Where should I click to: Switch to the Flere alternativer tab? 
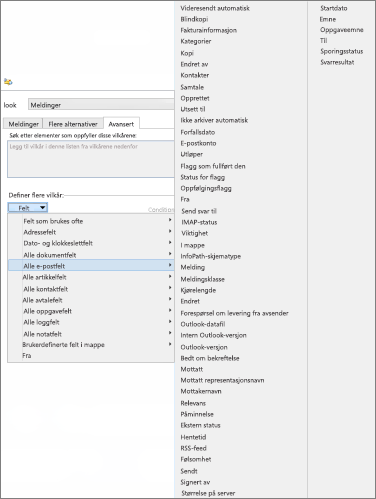pyautogui.click(x=73, y=124)
